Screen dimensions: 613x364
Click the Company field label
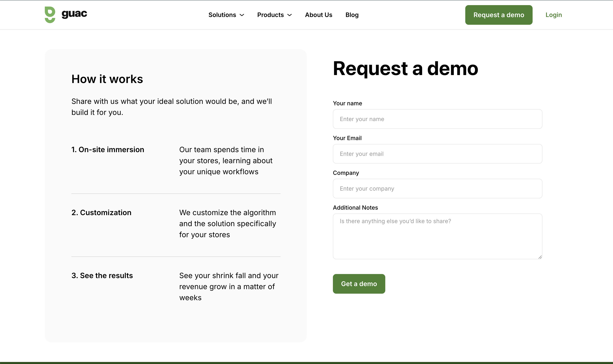click(x=346, y=173)
